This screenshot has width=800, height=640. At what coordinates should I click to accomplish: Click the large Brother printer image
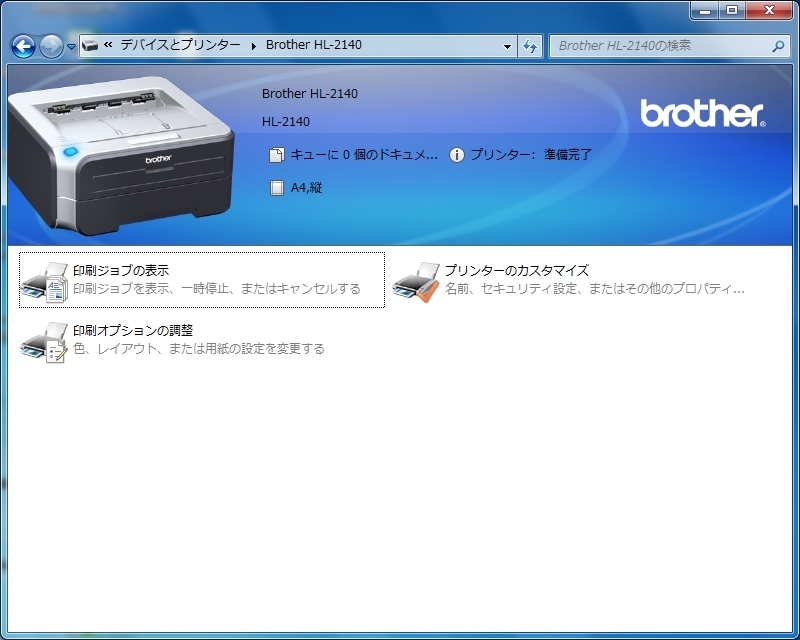coord(120,155)
